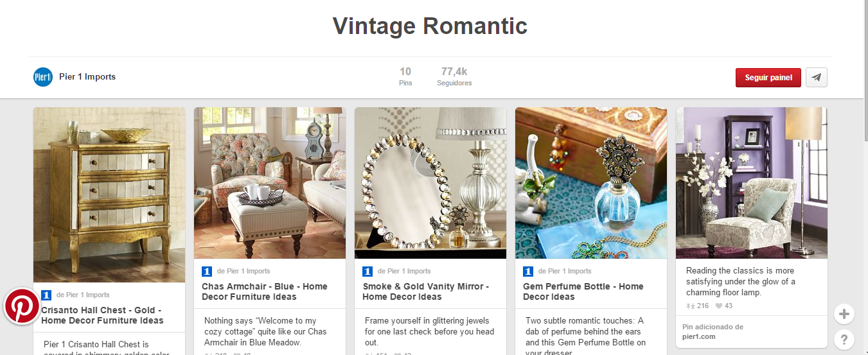Click the red Pinterest logo badge
The image size is (868, 355).
(22, 306)
